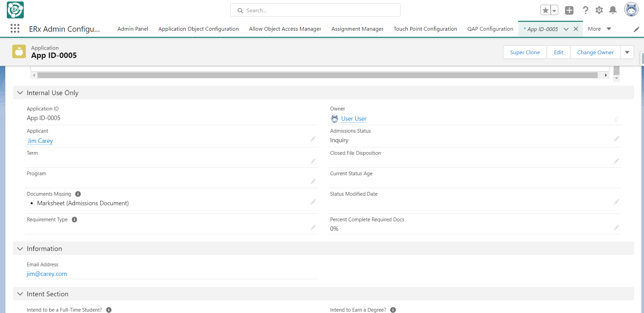Open the Touch Point Configuration tab
Screen dimensions: 644x313
tap(425, 29)
